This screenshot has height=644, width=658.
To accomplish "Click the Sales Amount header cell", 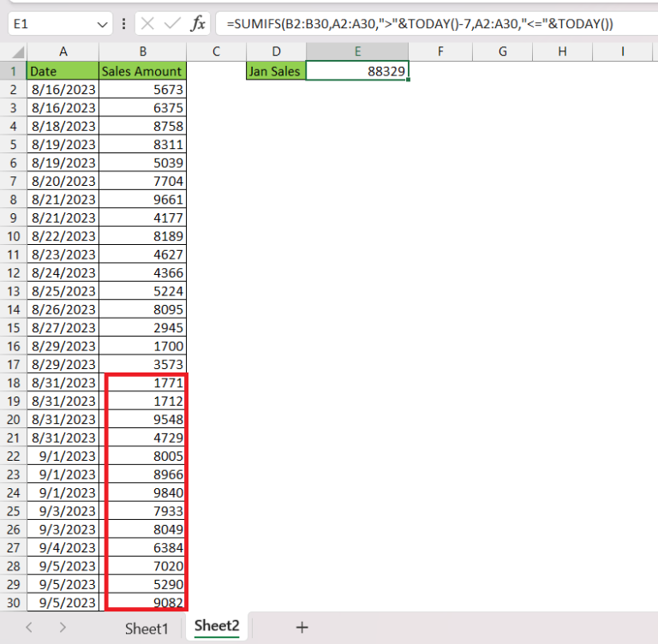I will (142, 72).
